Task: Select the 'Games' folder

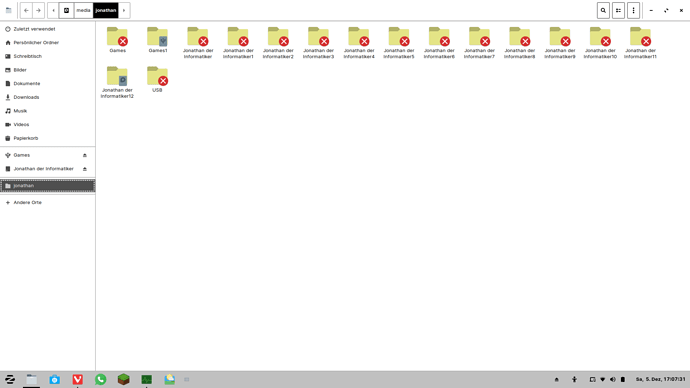Action: pos(117,40)
